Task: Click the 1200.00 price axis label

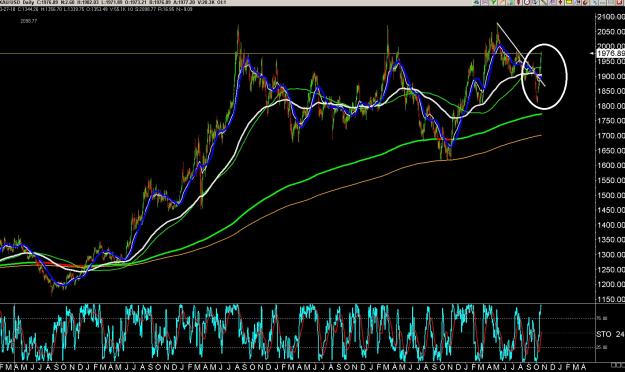Action: (611, 285)
